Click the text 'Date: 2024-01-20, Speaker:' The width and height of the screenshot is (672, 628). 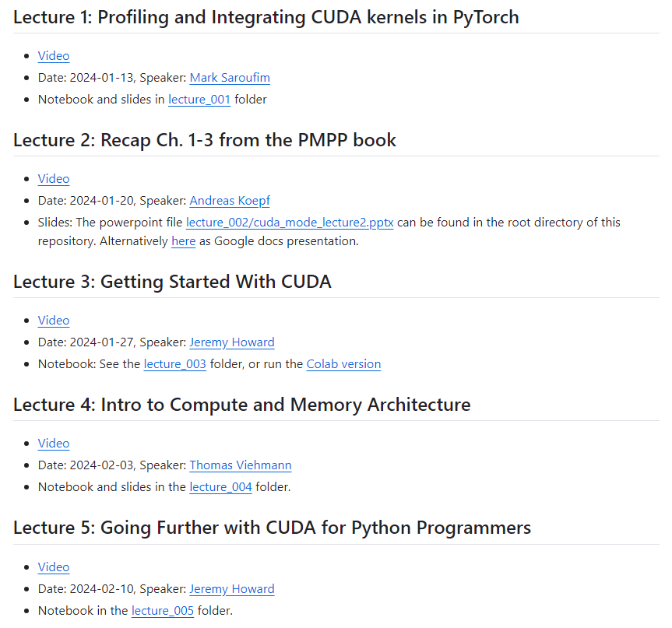tap(112, 201)
